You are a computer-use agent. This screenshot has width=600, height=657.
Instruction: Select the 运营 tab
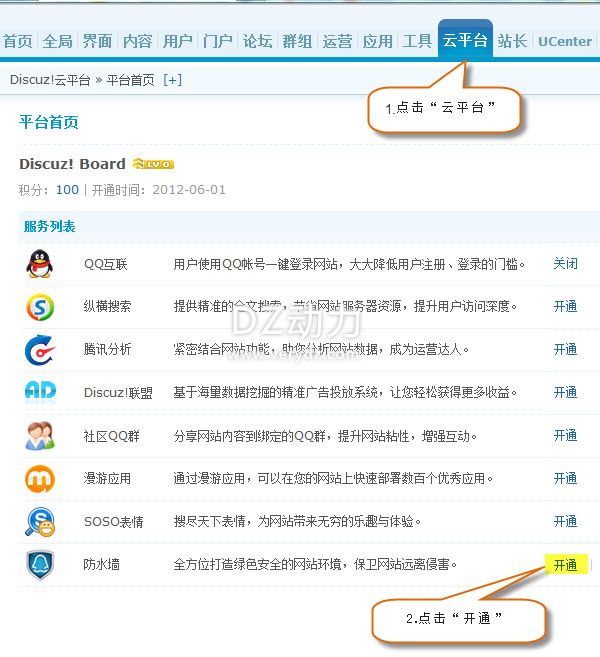click(x=337, y=41)
